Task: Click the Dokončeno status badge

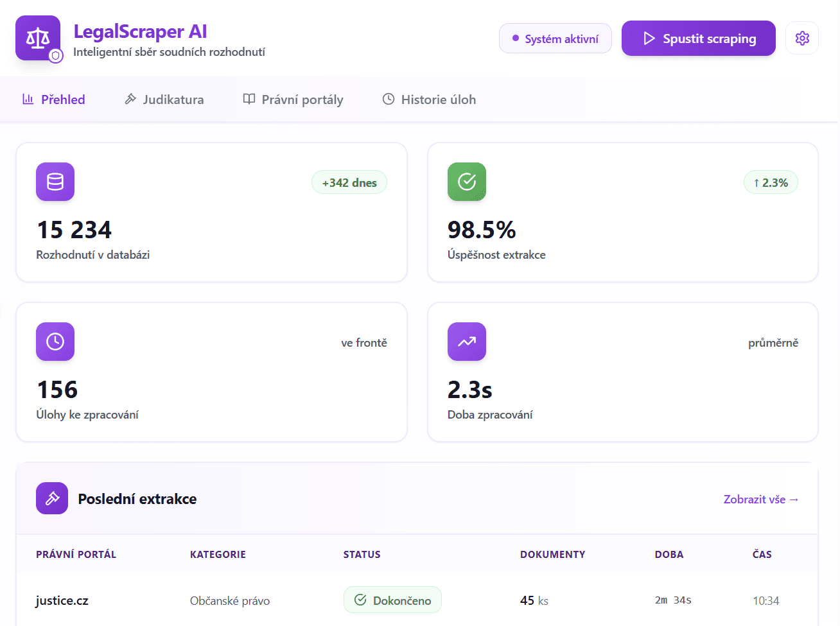Action: click(392, 600)
